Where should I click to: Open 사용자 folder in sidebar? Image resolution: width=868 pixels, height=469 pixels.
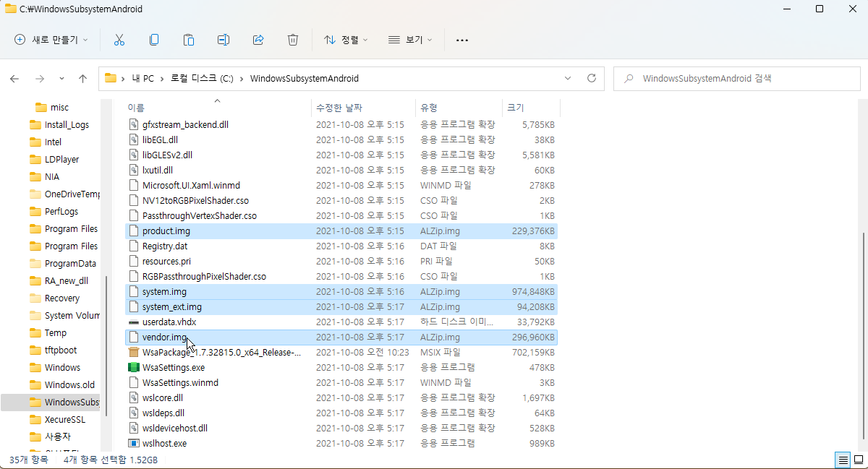pos(58,436)
